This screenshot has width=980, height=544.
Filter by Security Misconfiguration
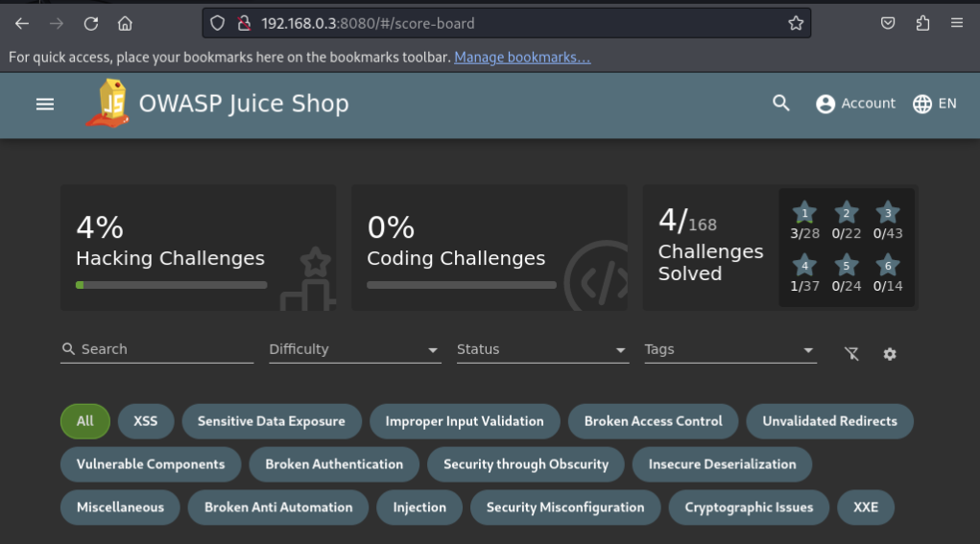[565, 508]
